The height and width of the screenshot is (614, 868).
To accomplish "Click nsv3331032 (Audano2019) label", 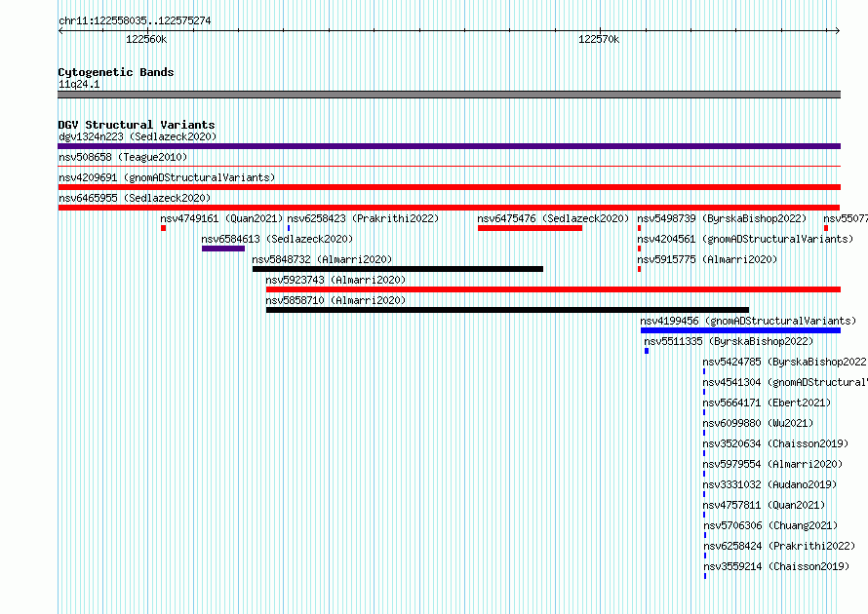I will (770, 484).
